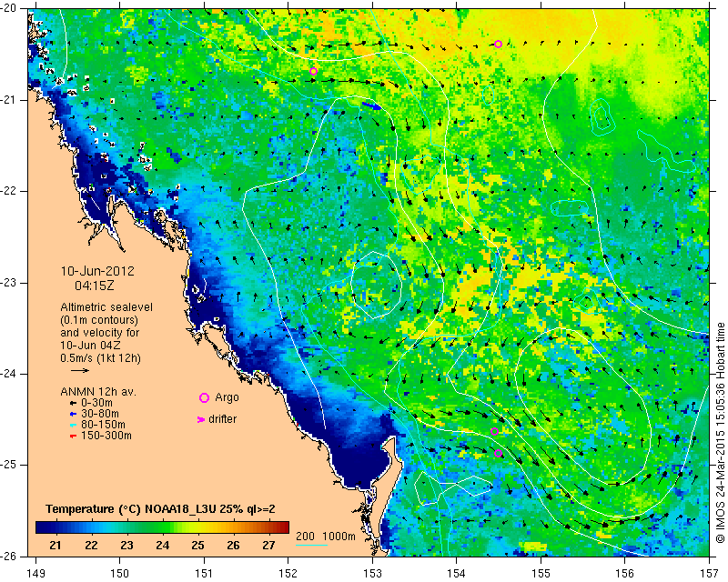The width and height of the screenshot is (728, 582).
Task: Click the '1000m' isobath legend label
Action: coord(339,536)
